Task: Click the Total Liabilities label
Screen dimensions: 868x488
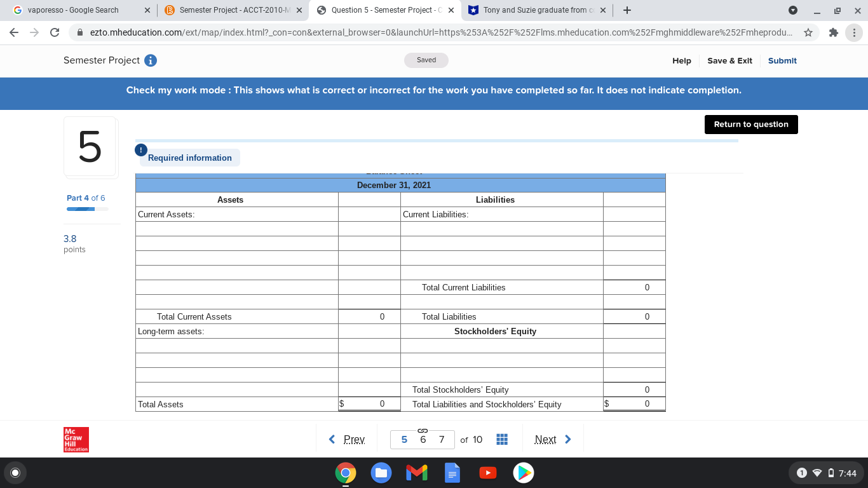Action: [449, 316]
